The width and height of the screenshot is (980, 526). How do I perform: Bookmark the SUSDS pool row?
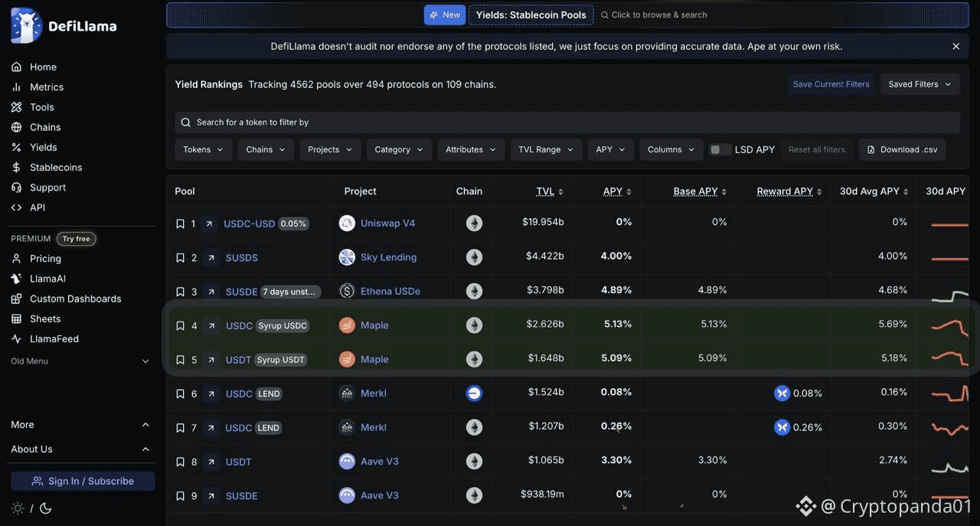(180, 258)
